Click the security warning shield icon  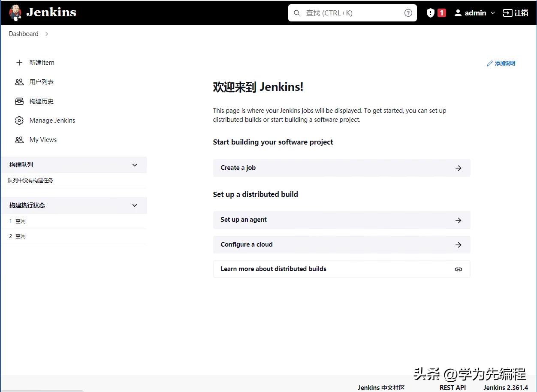[430, 12]
